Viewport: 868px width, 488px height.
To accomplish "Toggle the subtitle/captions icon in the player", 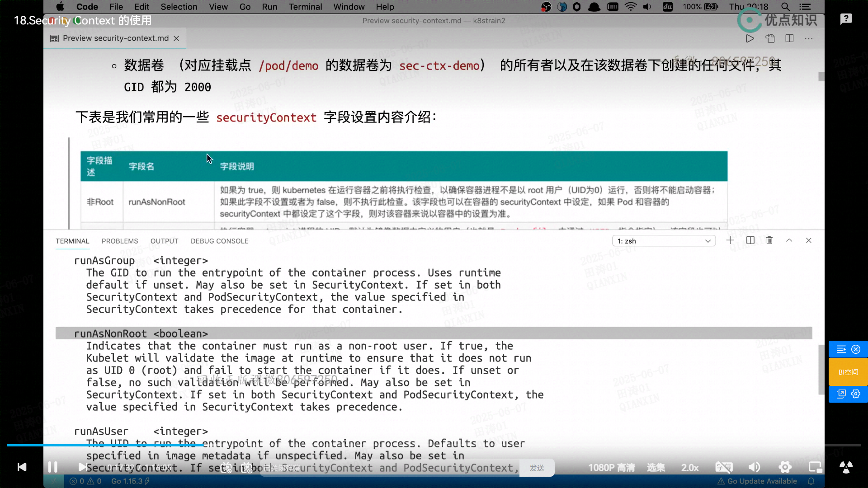I will [x=724, y=467].
